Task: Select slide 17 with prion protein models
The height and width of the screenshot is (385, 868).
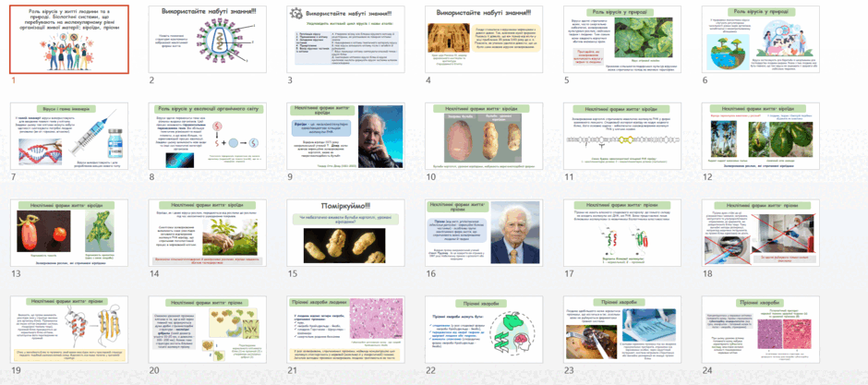Action: click(x=621, y=233)
